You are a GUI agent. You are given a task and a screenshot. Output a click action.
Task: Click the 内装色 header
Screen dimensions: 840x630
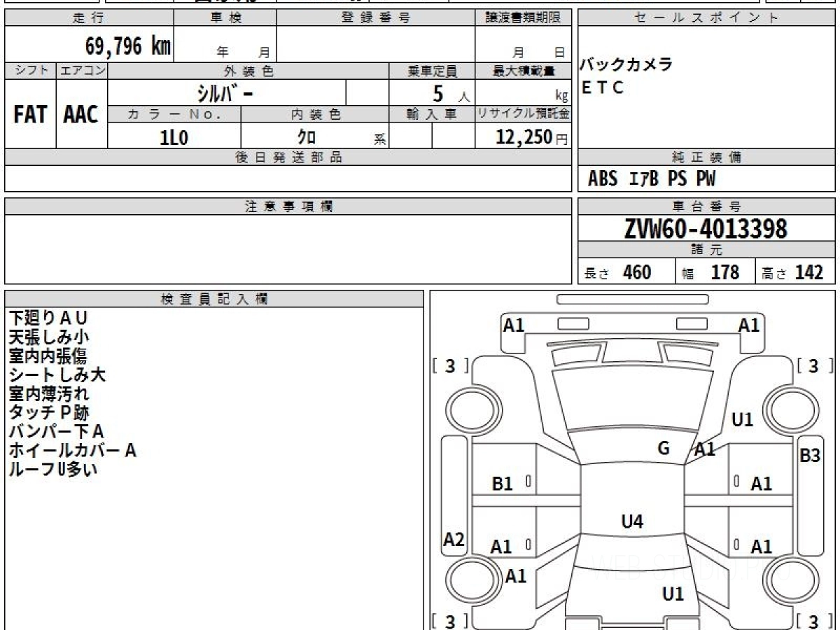[315, 115]
